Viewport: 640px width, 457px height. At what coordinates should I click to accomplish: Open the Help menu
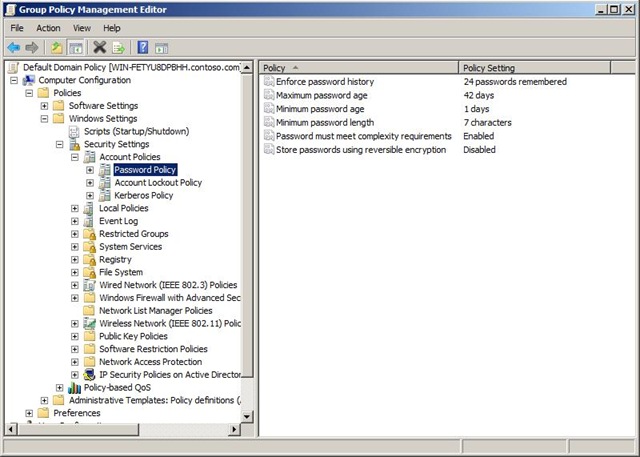(111, 28)
